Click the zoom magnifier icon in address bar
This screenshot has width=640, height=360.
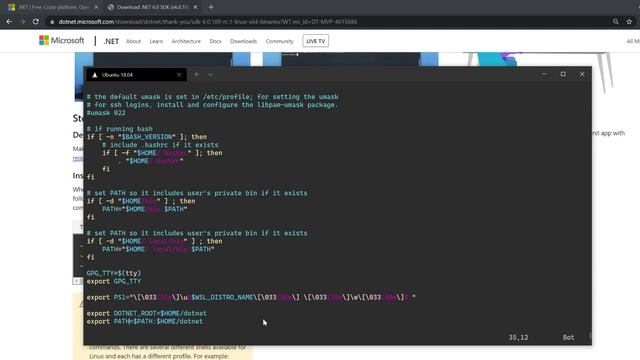(x=616, y=22)
